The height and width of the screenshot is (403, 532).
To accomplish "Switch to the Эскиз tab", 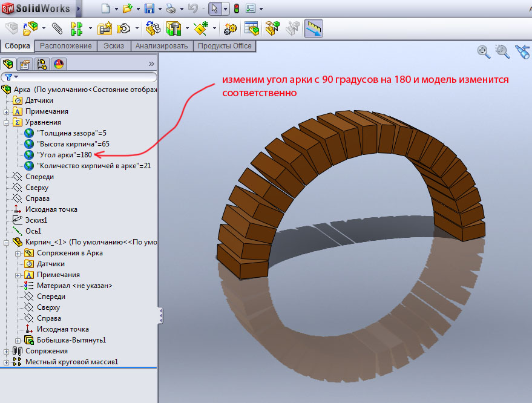I will tap(114, 46).
